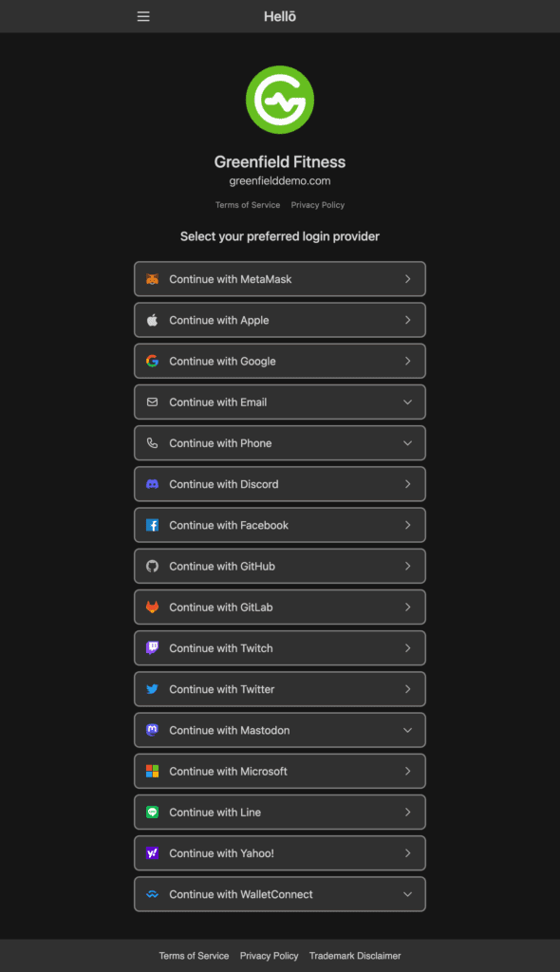Continue with Facebook
Image resolution: width=560 pixels, height=972 pixels.
[280, 525]
